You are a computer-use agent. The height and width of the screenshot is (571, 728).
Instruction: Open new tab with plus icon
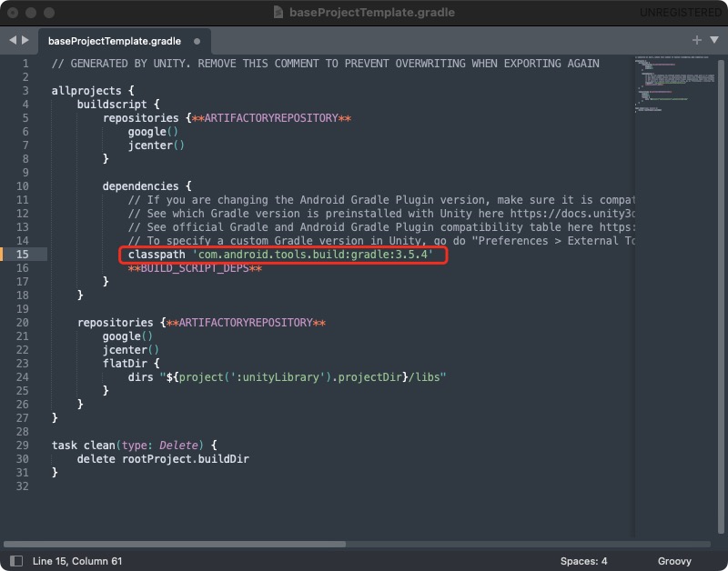tap(696, 40)
